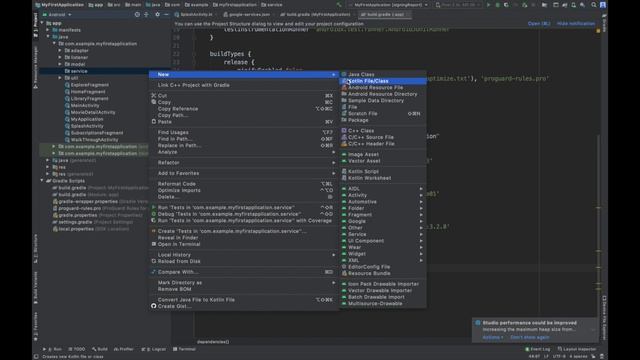
Task: Choose Open in Terminal
Action: click(243, 244)
